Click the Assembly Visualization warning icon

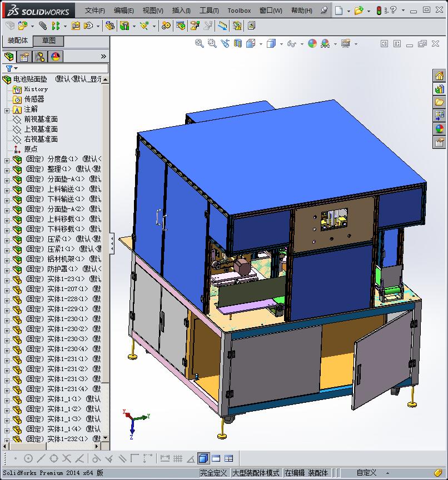click(x=237, y=26)
